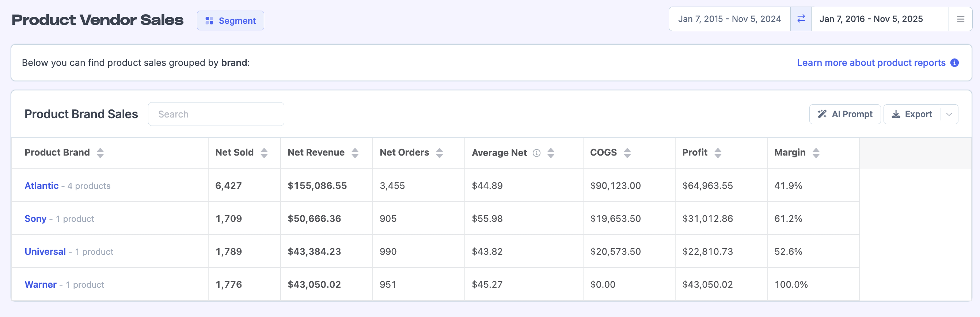
Task: Sort by Net Revenue sort arrows
Action: tap(355, 153)
